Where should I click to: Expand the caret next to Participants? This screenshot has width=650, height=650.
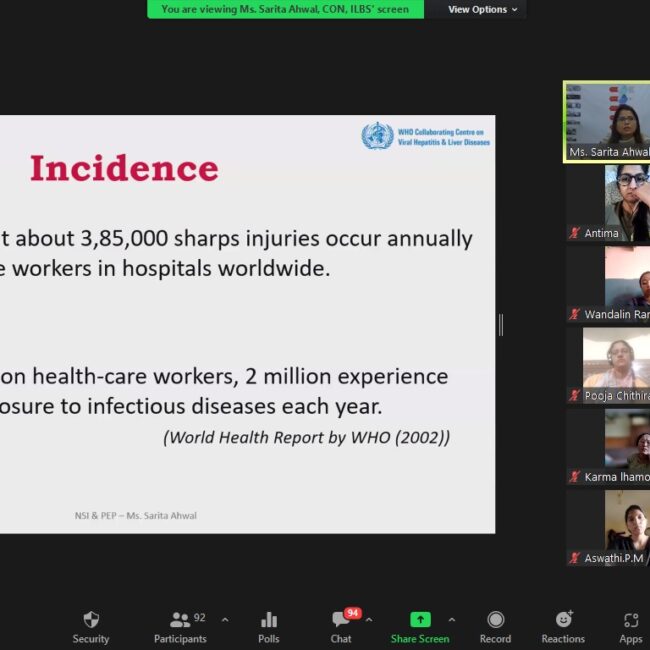pos(224,620)
